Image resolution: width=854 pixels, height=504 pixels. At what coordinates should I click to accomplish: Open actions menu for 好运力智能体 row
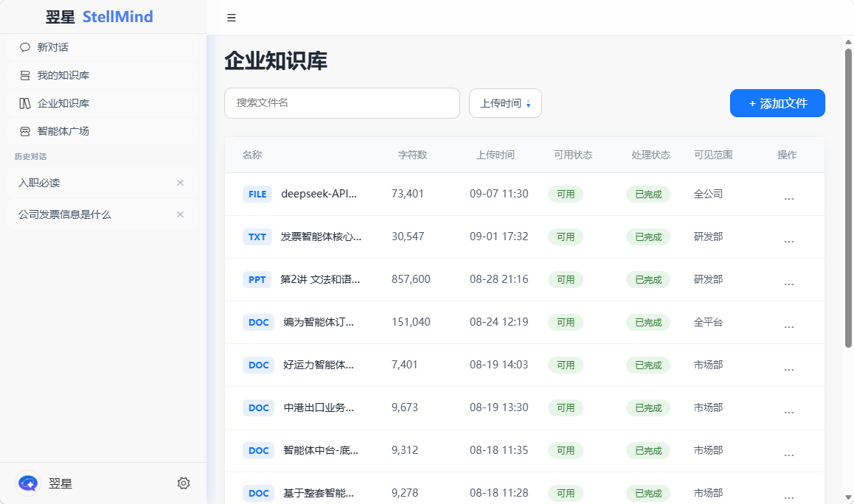(788, 370)
